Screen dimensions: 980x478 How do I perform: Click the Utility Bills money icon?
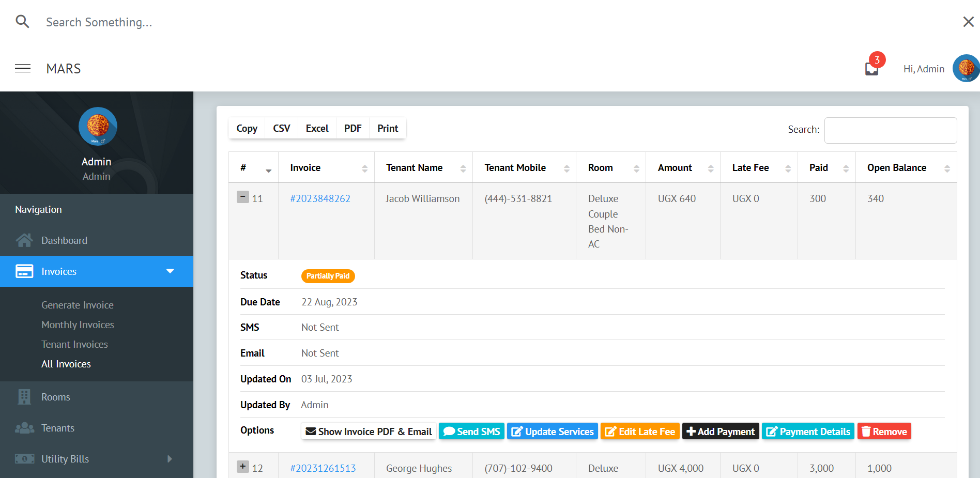24,459
